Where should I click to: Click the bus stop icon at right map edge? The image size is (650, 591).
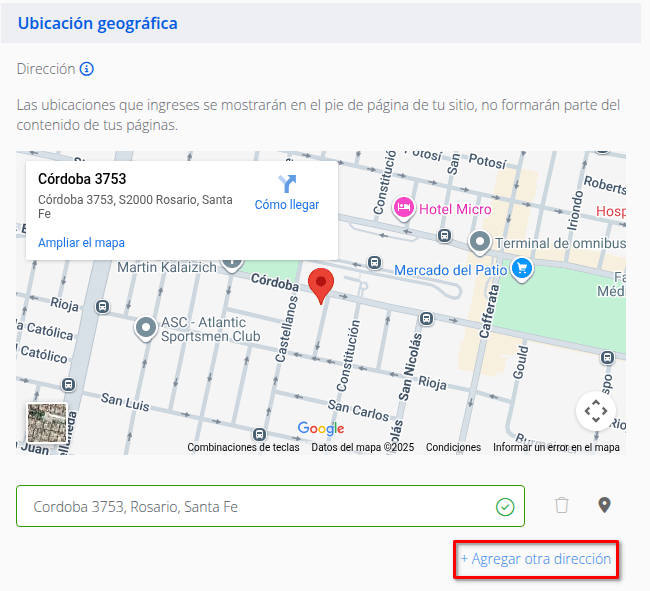tap(608, 357)
